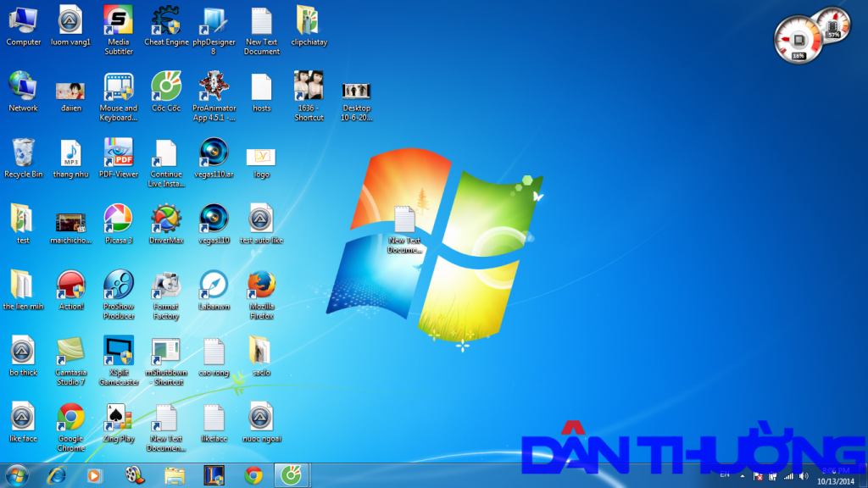The height and width of the screenshot is (488, 868).
Task: Open the Windows Start menu
Action: click(x=16, y=475)
